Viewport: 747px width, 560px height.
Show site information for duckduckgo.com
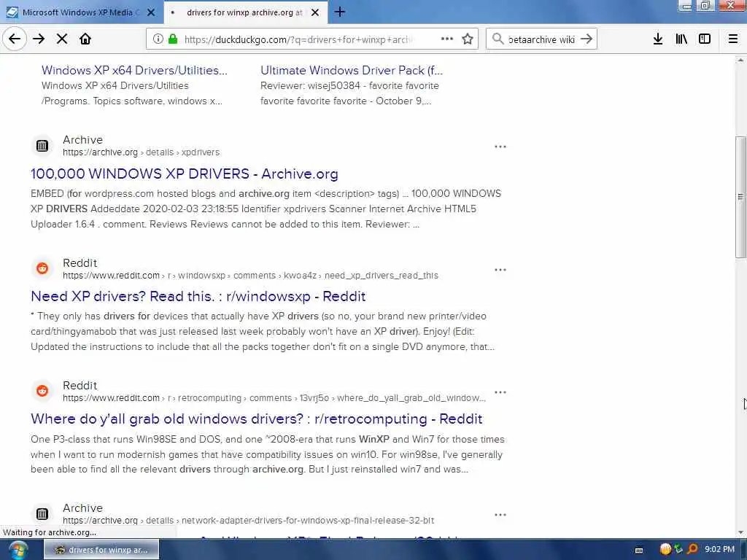click(158, 39)
